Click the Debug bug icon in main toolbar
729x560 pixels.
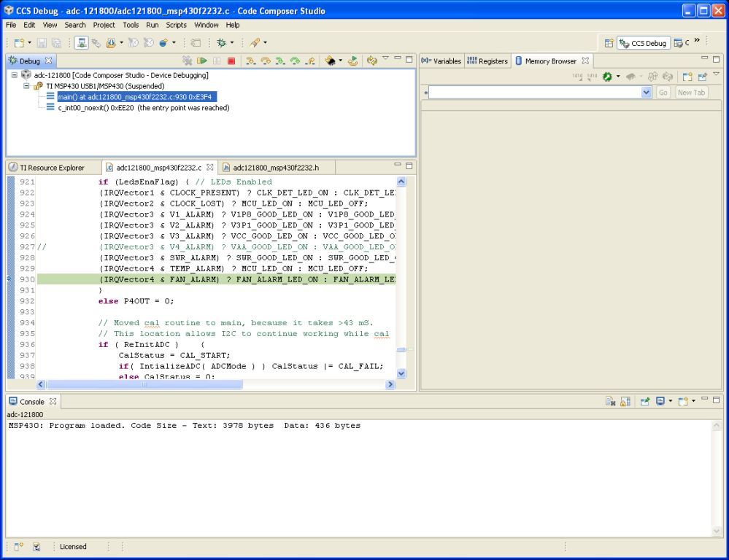click(221, 43)
